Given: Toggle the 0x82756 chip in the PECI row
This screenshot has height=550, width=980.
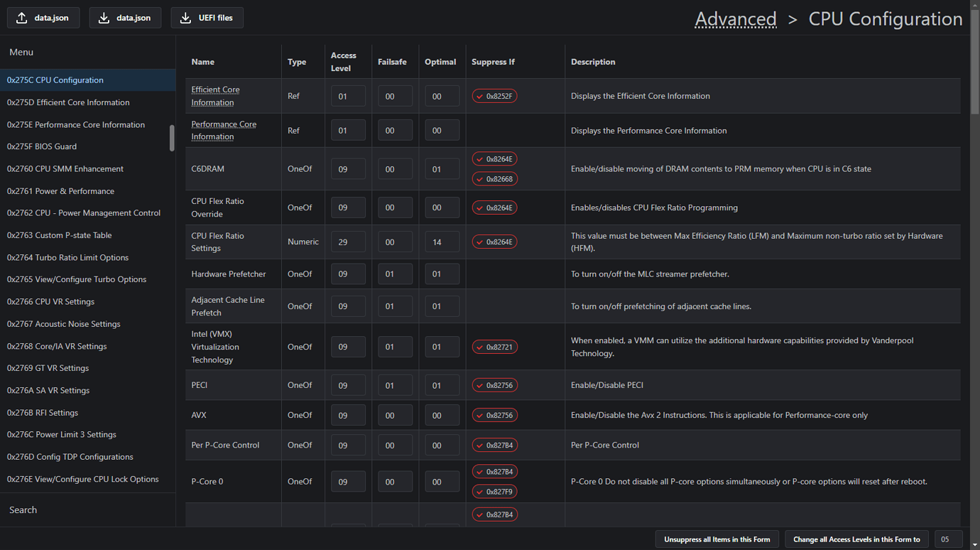Looking at the screenshot, I should click(x=494, y=385).
